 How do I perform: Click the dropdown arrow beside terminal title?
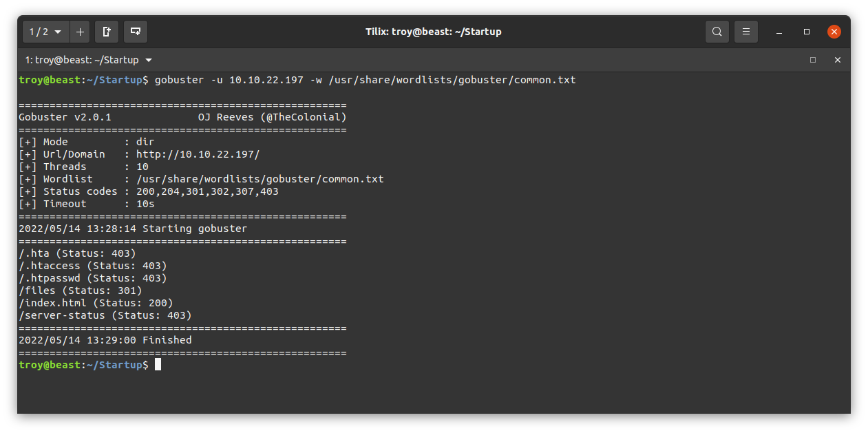click(149, 60)
